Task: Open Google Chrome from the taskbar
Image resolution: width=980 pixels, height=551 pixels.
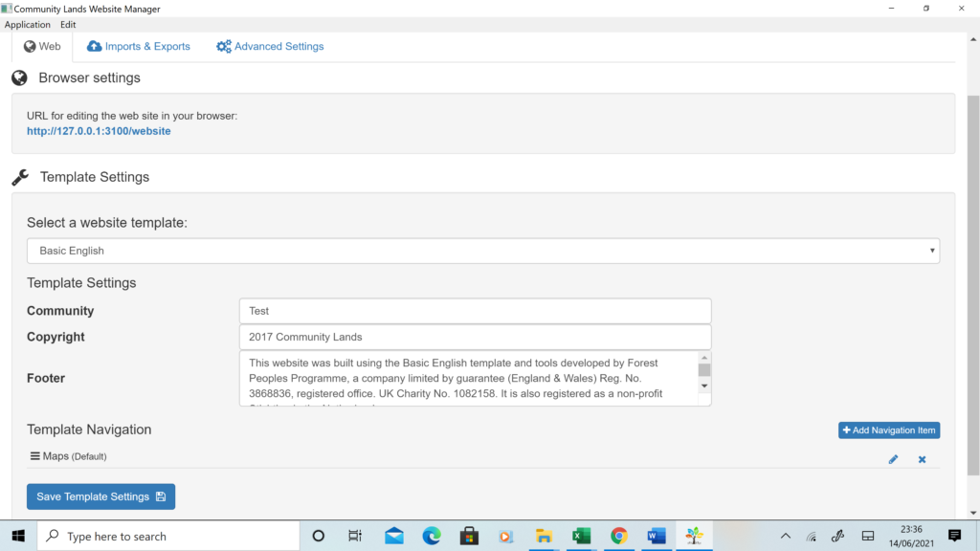Action: [x=619, y=536]
